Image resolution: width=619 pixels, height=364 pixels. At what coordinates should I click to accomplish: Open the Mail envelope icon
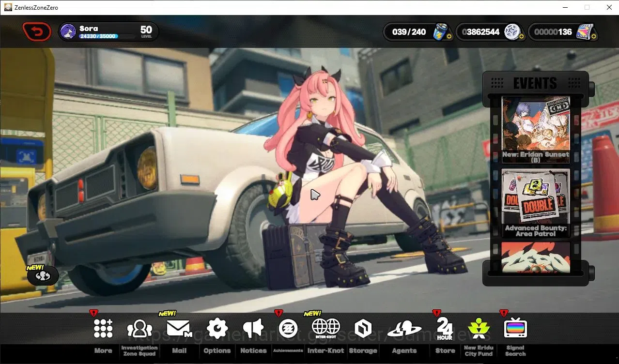point(179,329)
